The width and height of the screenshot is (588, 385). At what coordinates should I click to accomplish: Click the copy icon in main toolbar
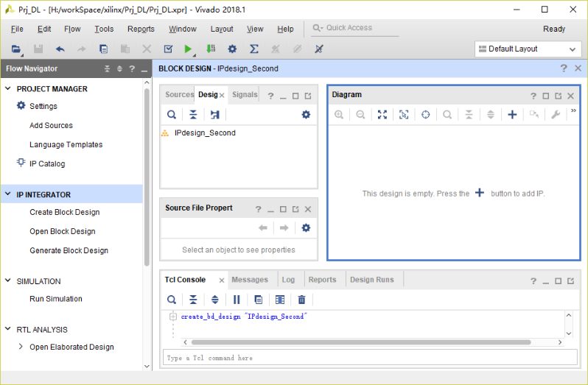[x=103, y=49]
